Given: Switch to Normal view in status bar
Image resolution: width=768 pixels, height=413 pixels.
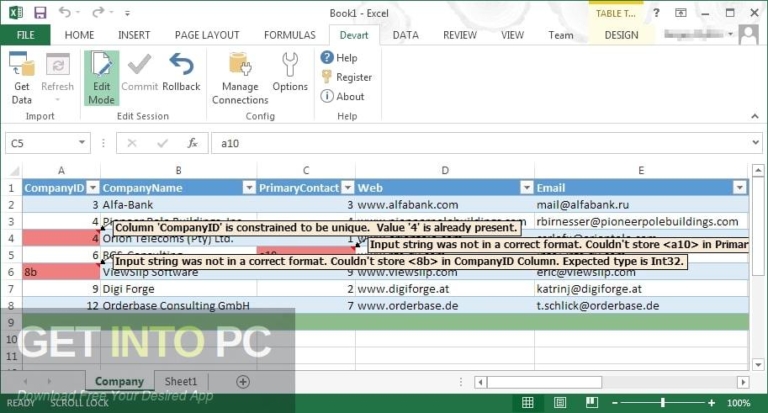Looking at the screenshot, I should pyautogui.click(x=528, y=403).
